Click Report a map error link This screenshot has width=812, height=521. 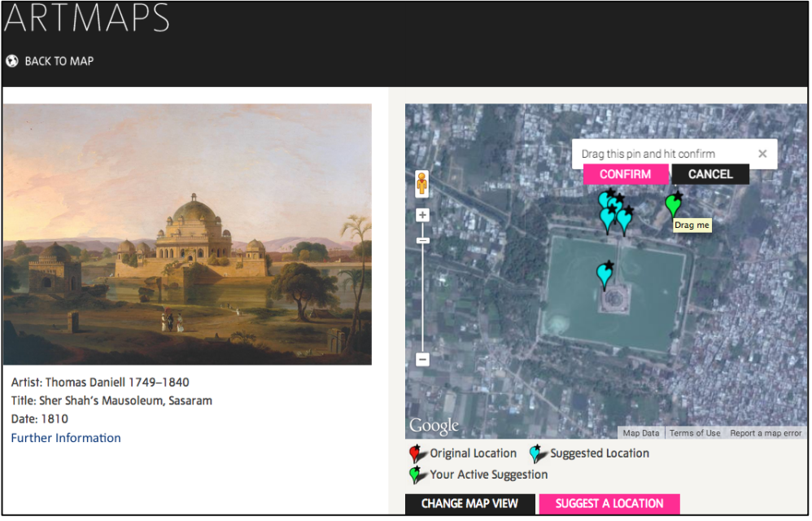point(766,433)
